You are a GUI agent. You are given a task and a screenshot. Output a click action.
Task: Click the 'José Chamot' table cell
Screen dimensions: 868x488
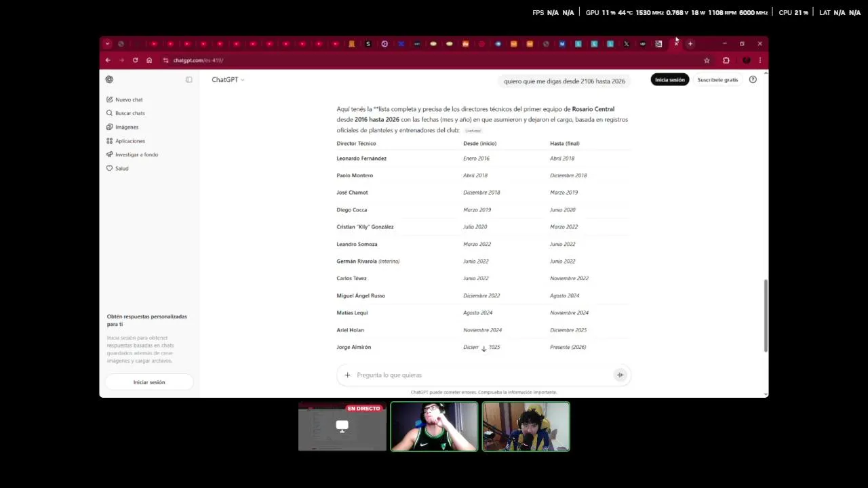tap(352, 192)
